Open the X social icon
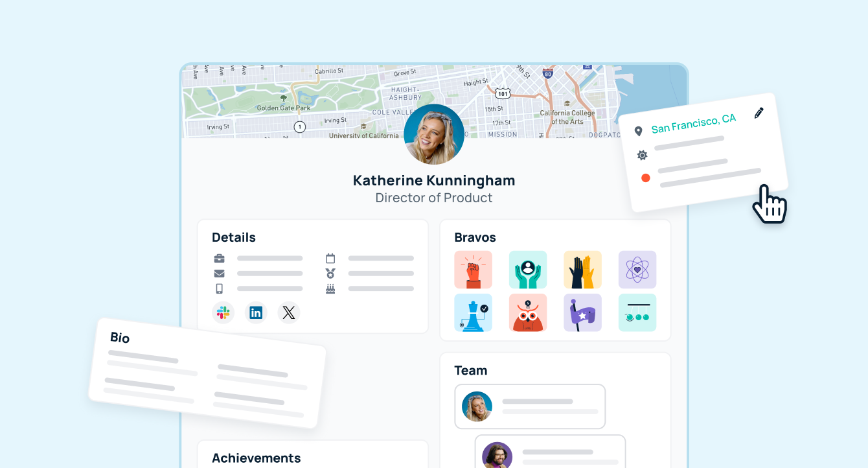Screen dimensions: 868x468 click(x=289, y=313)
